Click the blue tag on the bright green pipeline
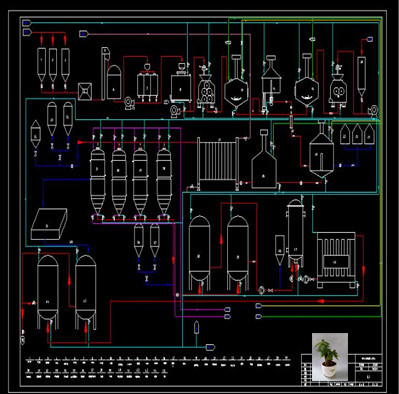 click(x=258, y=316)
